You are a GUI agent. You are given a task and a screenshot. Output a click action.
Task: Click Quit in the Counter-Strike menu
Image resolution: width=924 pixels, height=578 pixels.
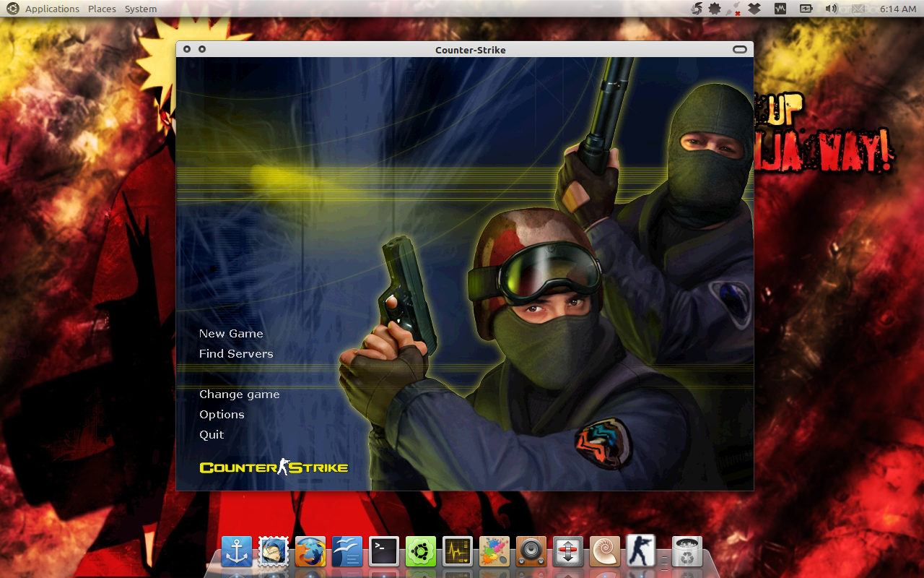[x=212, y=434]
